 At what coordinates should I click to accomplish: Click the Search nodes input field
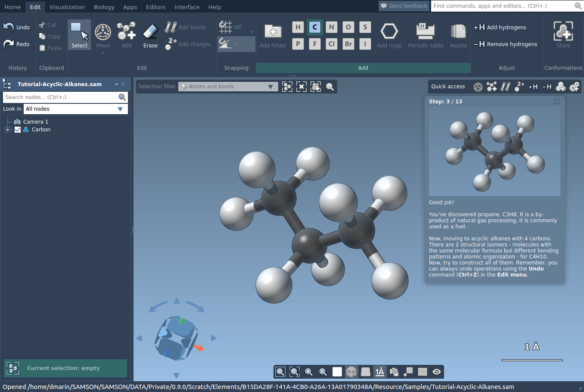pos(60,97)
